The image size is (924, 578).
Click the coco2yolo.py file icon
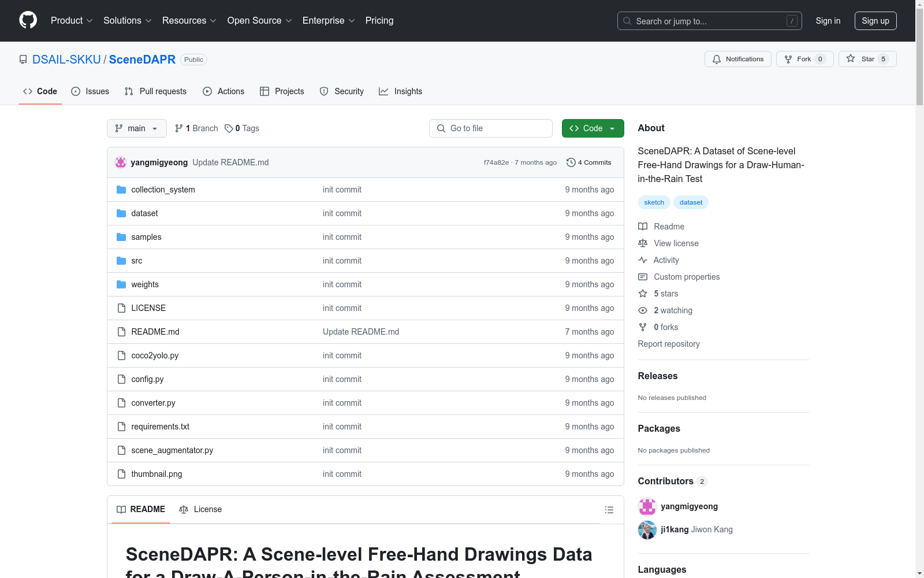coord(121,355)
